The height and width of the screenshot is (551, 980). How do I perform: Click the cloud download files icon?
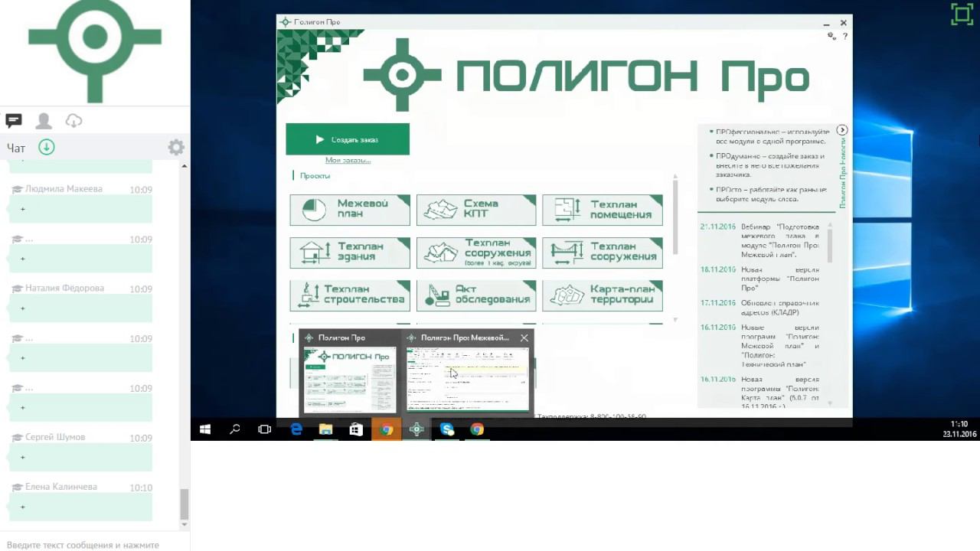click(73, 121)
